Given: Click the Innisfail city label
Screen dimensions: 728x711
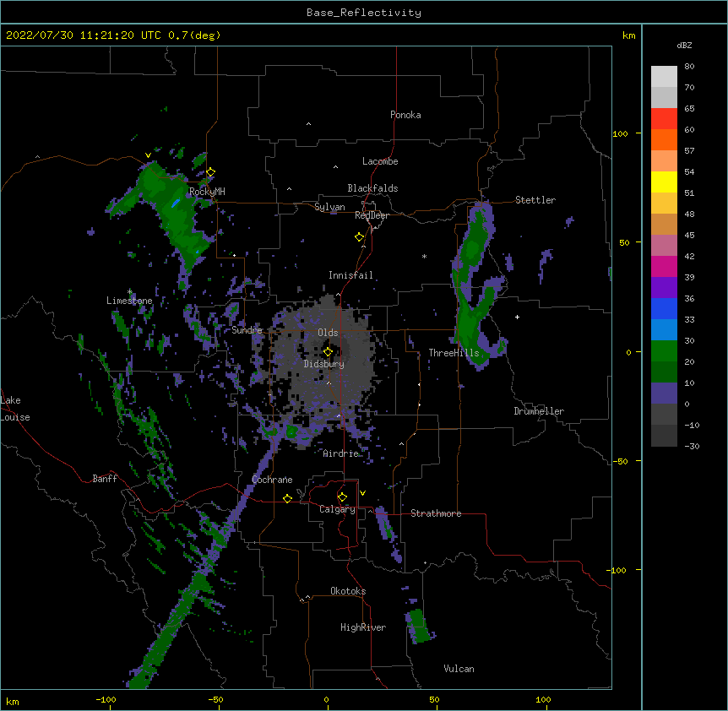Looking at the screenshot, I should 350,275.
